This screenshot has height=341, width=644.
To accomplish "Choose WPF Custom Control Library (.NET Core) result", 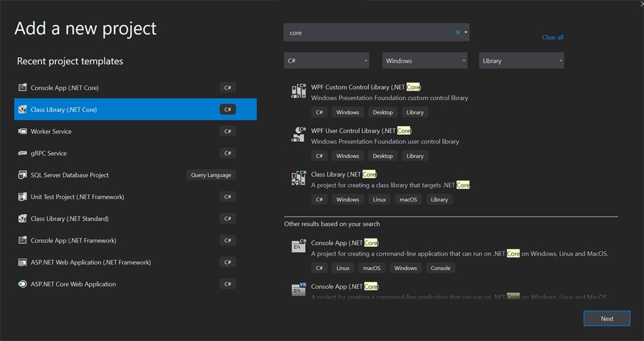I will (x=366, y=87).
